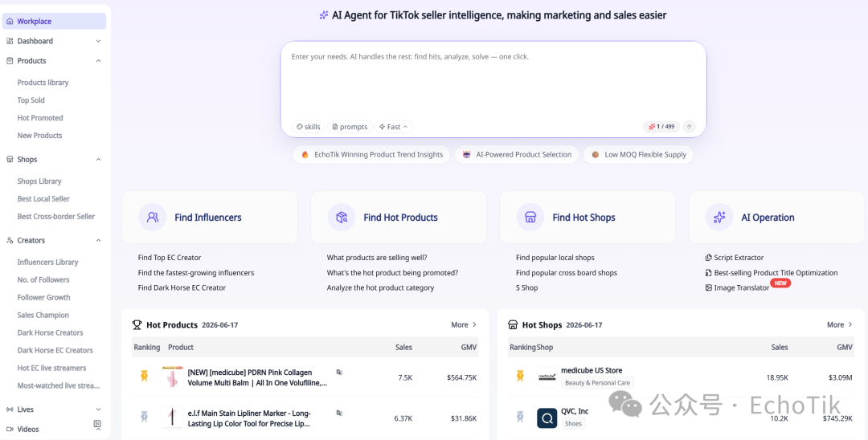The image size is (868, 440).
Task: Click Find the fastest-growing influencers link
Action: (x=196, y=272)
